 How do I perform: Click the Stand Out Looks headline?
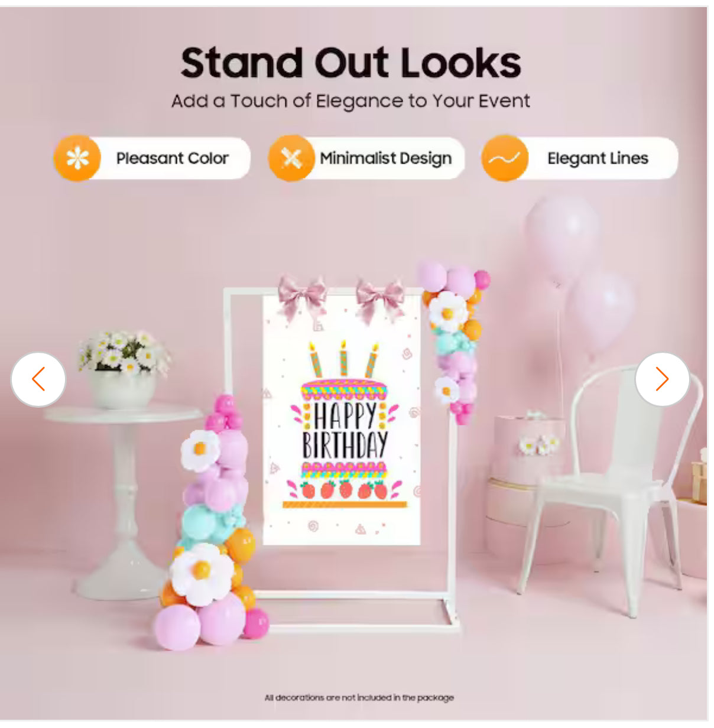click(351, 63)
